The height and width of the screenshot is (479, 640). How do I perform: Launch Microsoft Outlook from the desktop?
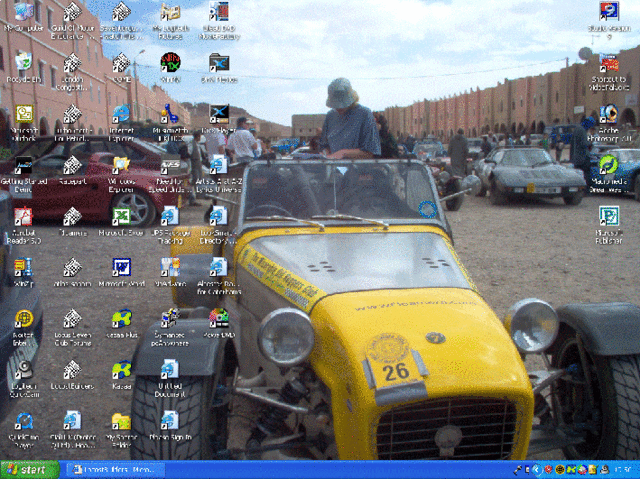23,115
